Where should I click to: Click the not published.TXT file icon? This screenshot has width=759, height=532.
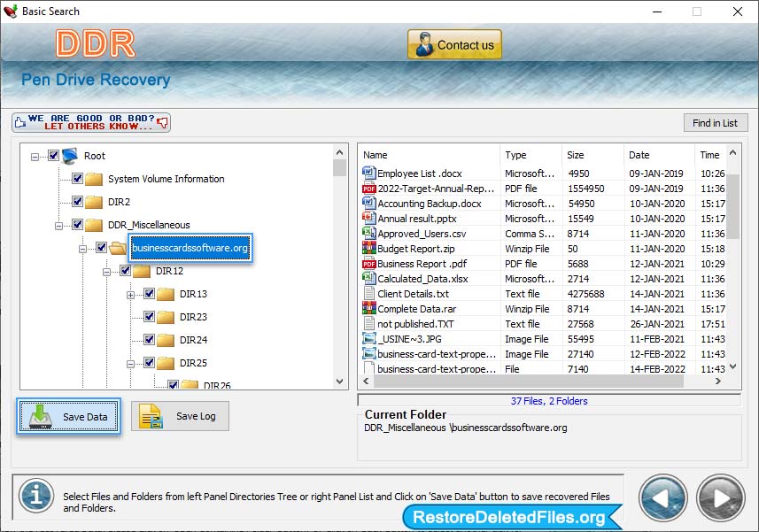pyautogui.click(x=368, y=324)
